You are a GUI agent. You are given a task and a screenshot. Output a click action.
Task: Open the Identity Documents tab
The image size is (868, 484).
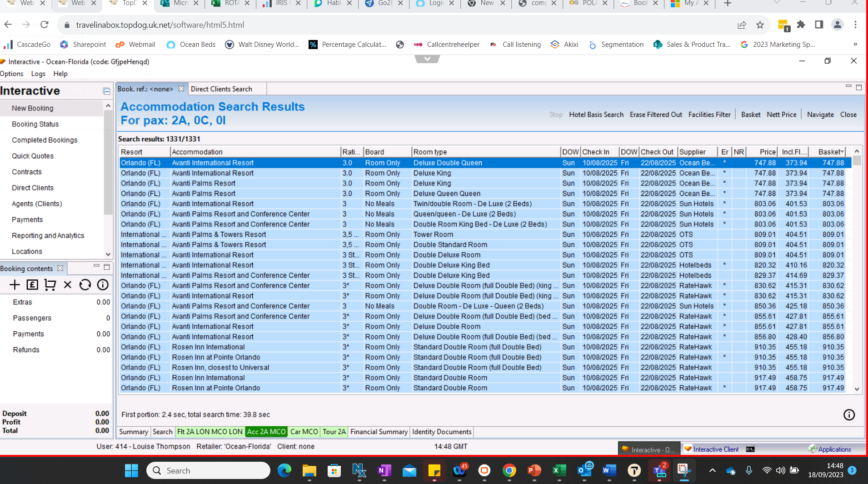pyautogui.click(x=442, y=432)
